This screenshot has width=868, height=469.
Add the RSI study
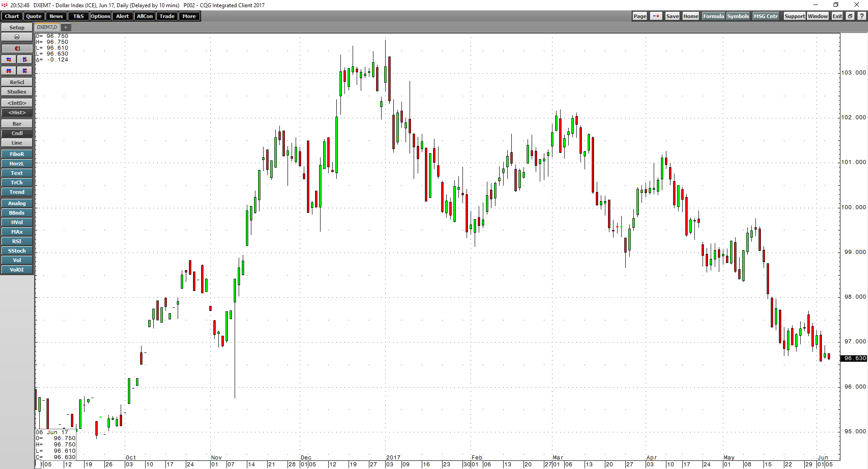[x=17, y=241]
